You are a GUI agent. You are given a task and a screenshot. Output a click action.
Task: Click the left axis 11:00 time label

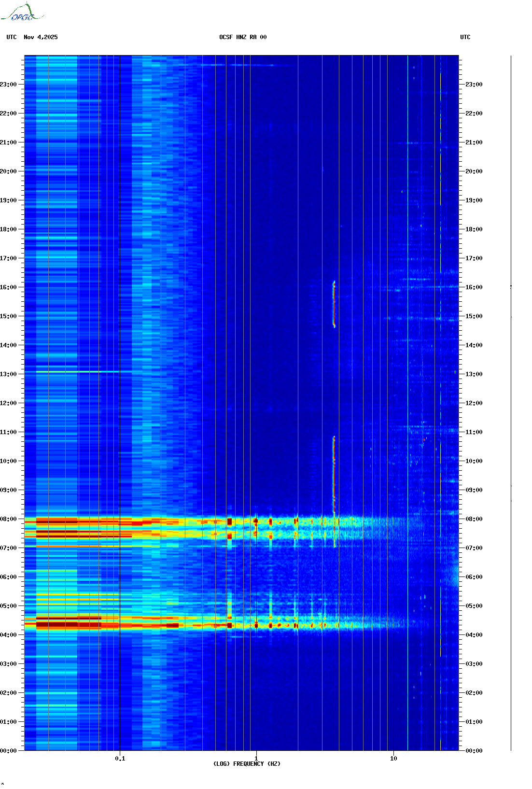point(8,432)
